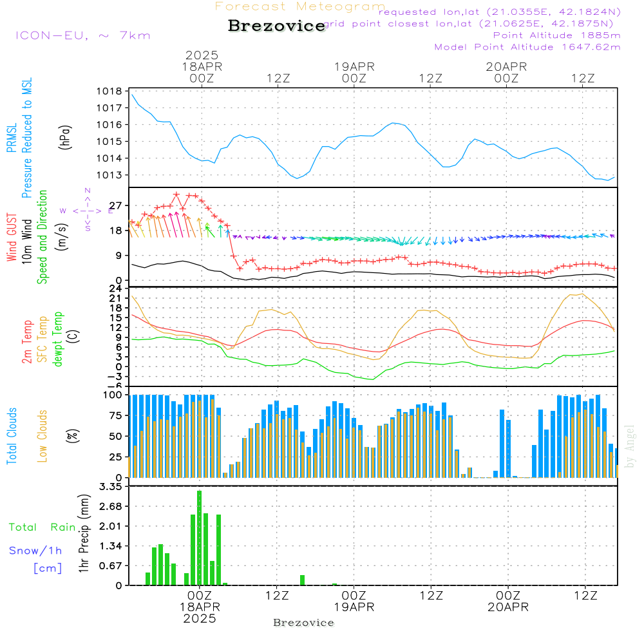
Task: Click the 21 temperature tick value
Action: point(115,298)
